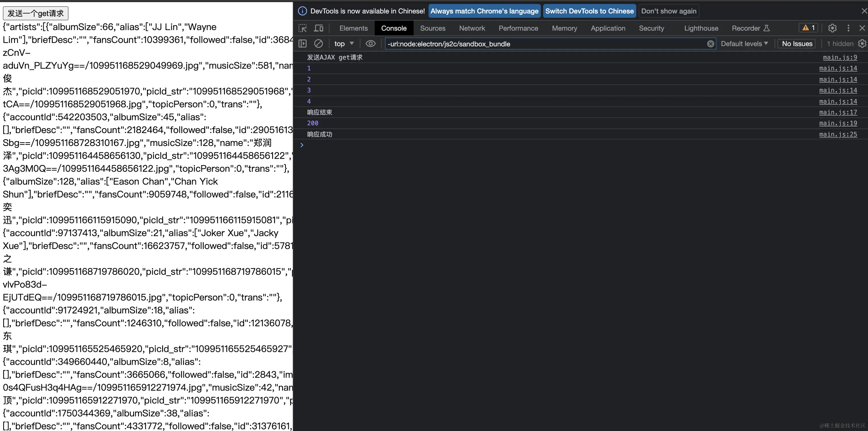Clear the console with the ban icon
868x431 pixels.
[318, 44]
